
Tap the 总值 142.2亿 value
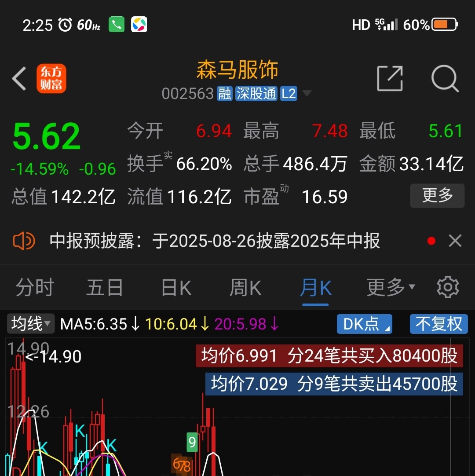tap(84, 197)
